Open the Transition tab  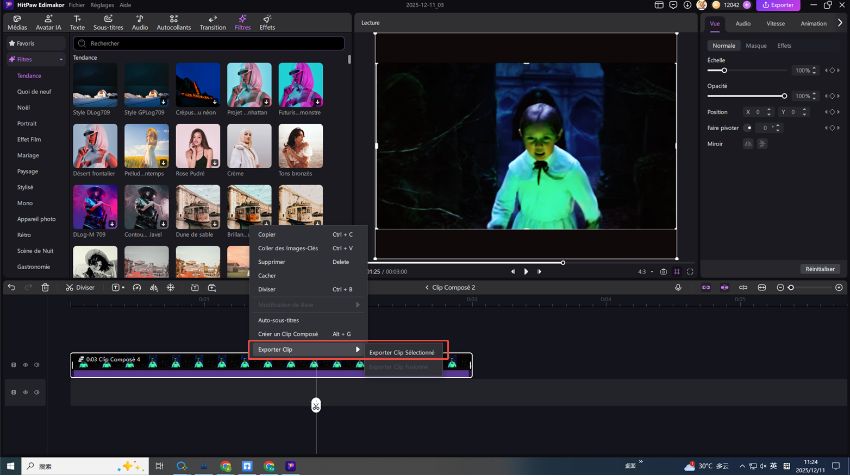(212, 22)
